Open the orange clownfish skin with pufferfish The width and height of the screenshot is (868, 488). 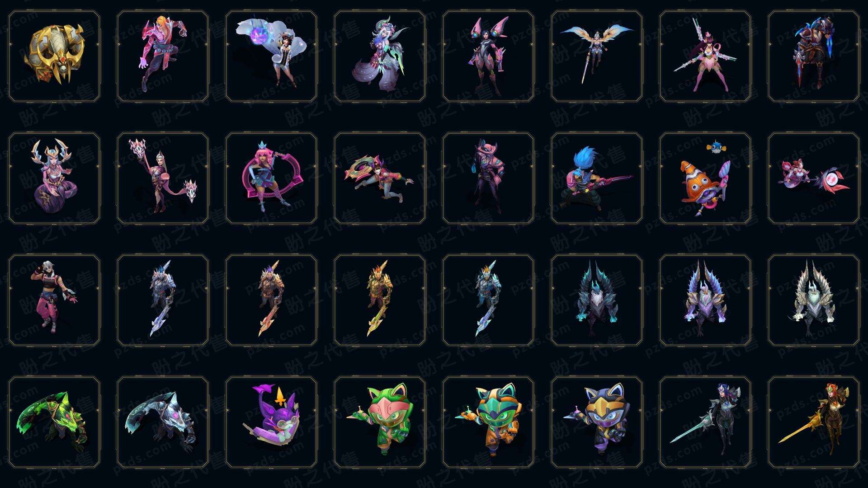point(705,178)
